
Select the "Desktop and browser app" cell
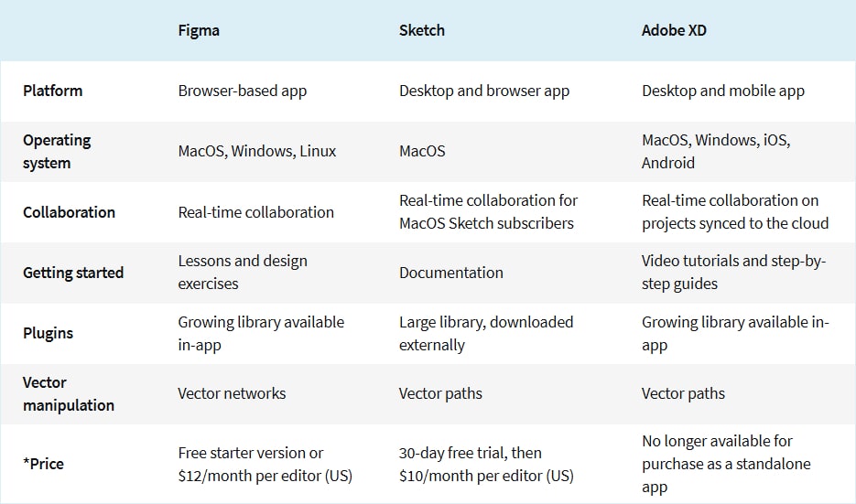(x=484, y=91)
